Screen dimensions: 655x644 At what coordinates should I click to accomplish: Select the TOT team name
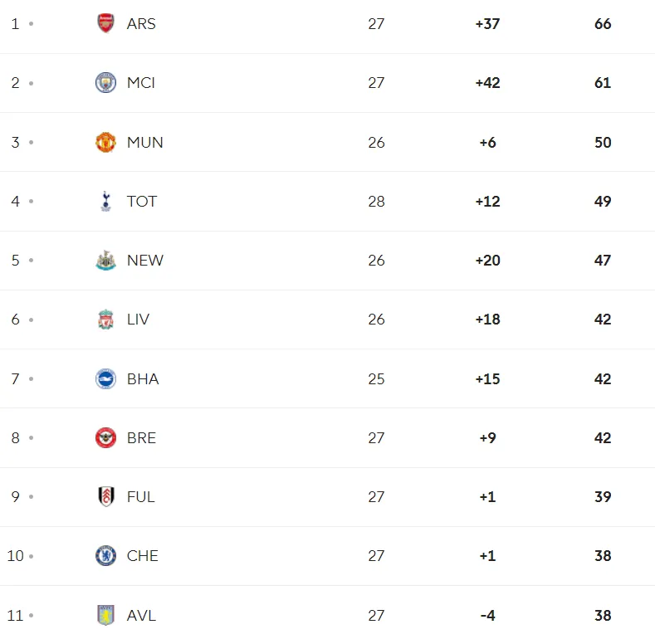(x=142, y=202)
